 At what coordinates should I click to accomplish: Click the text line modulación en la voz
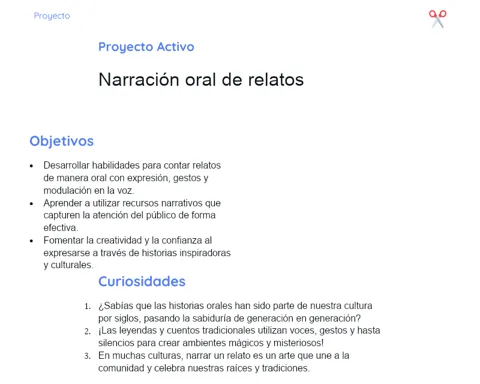(89, 190)
